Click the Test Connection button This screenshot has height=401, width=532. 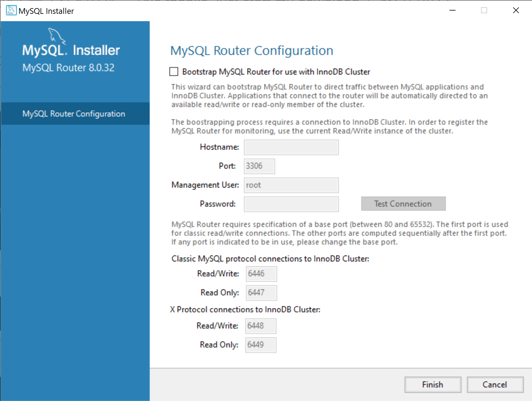click(403, 204)
